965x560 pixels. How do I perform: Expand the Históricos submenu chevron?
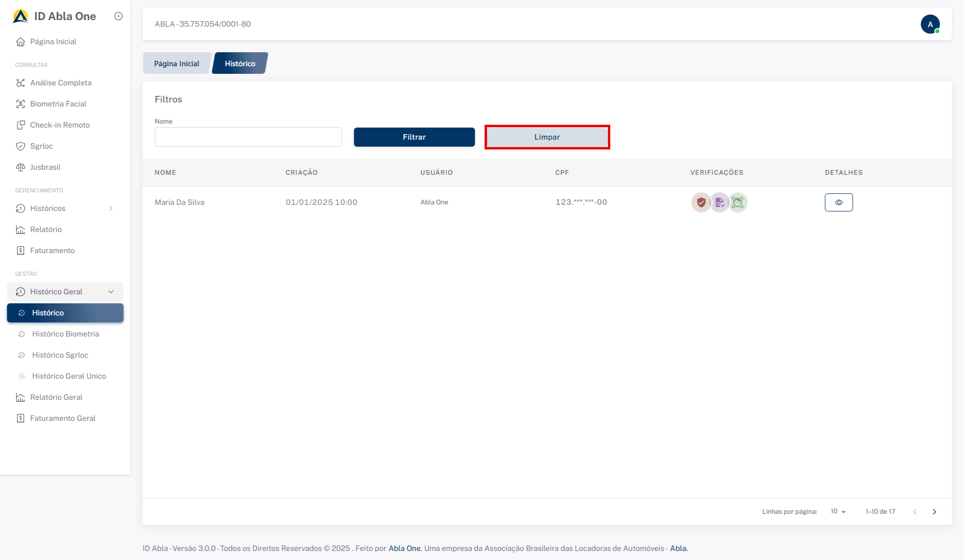[x=111, y=208]
